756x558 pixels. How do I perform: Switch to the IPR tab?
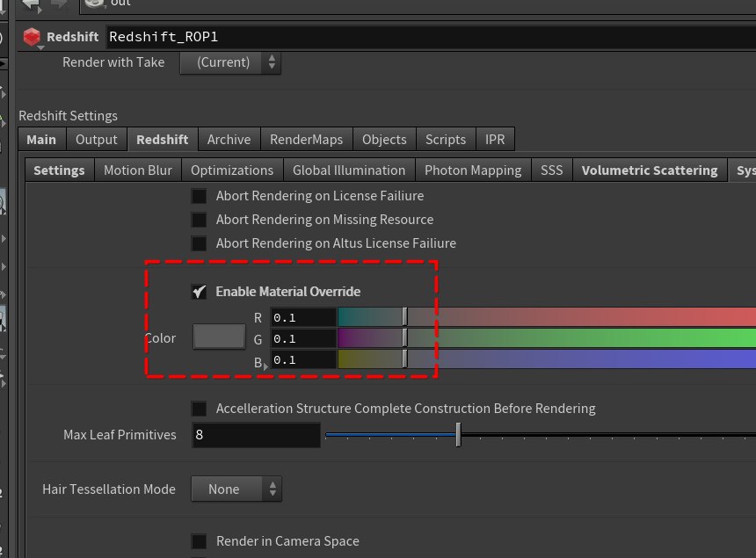click(x=495, y=140)
